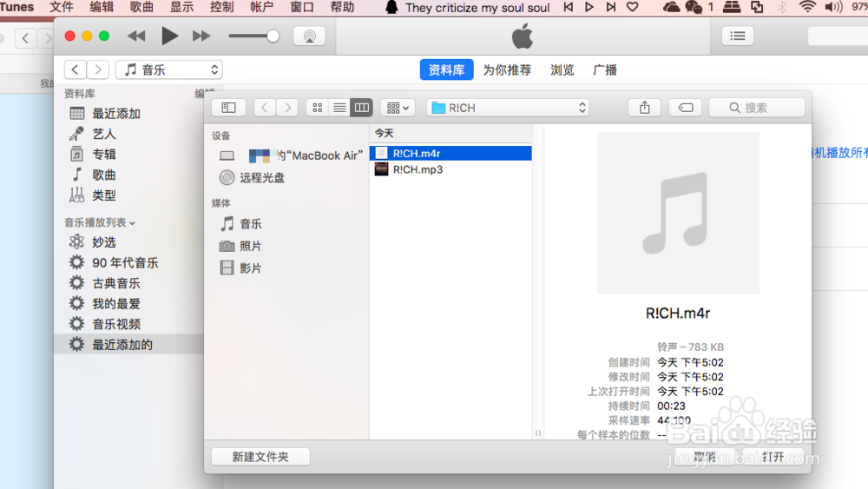Select the MacBook Air device
The image size is (868, 489).
(x=291, y=155)
